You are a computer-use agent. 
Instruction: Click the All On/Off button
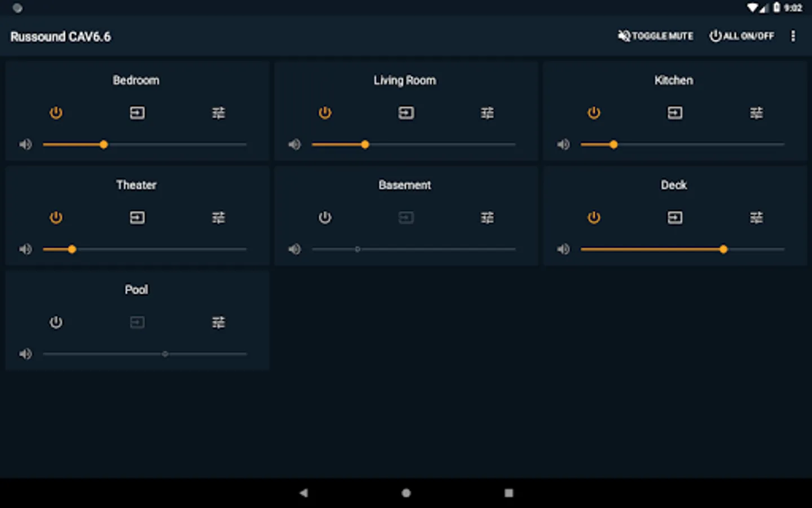tap(742, 36)
